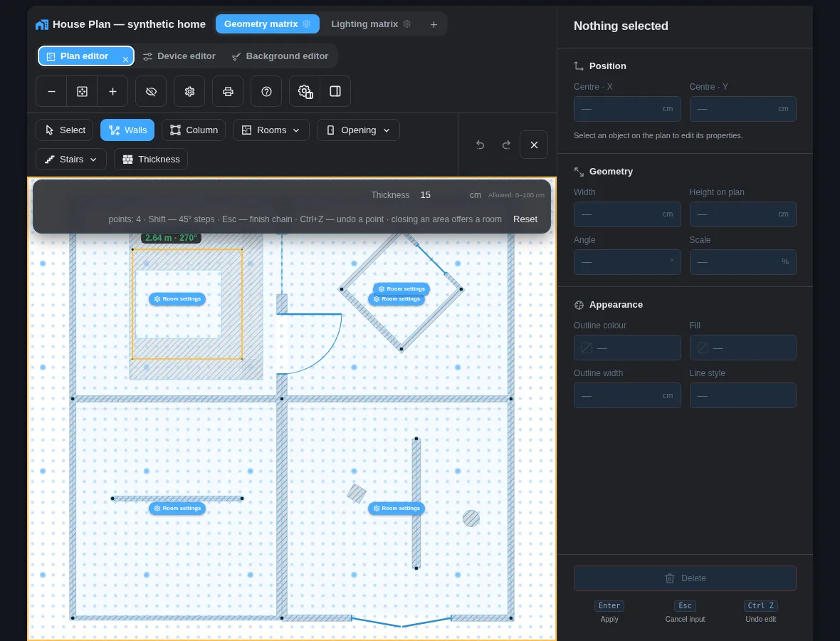Click the Delete button
This screenshot has width=840, height=641.
coord(685,578)
